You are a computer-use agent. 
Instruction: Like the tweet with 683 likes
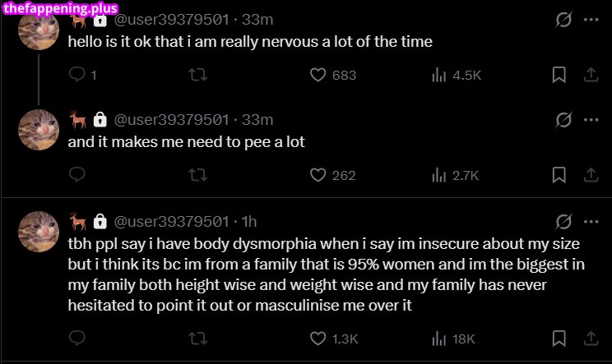319,75
